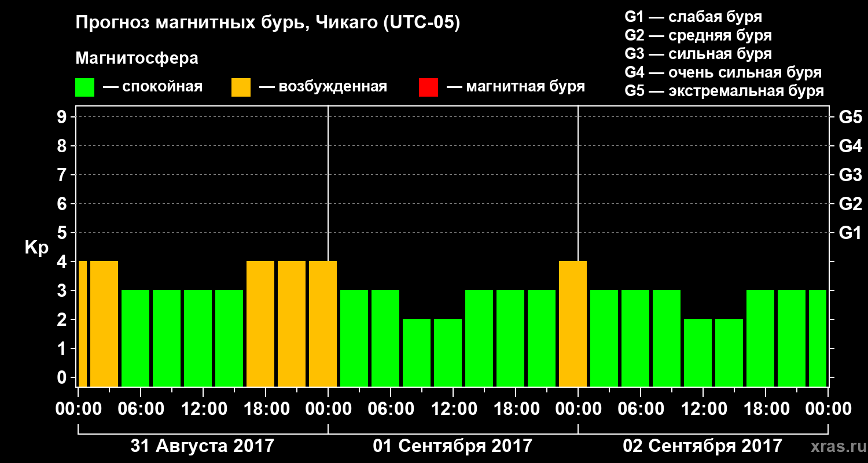Viewport: 868px width, 463px height.
Task: Click the 'G3' label on the right axis
Action: (851, 175)
